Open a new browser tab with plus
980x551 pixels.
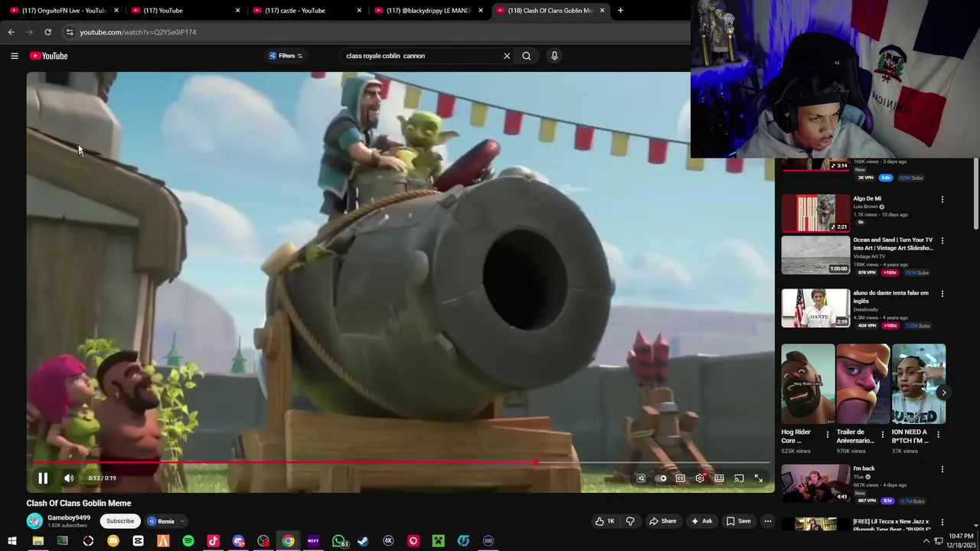point(620,11)
